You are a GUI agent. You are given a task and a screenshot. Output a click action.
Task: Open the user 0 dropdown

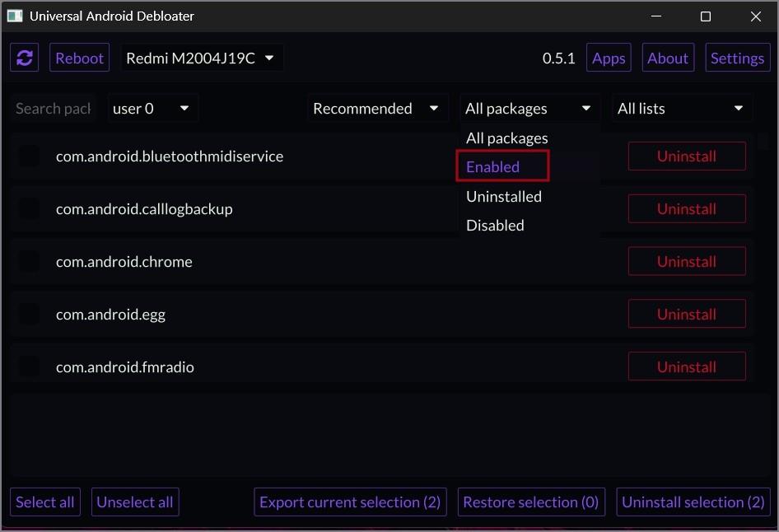(x=152, y=108)
